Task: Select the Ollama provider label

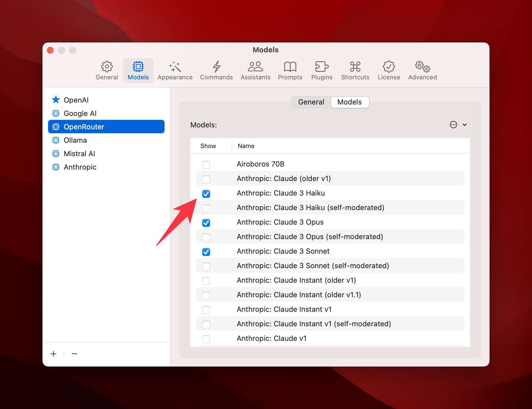Action: [75, 140]
